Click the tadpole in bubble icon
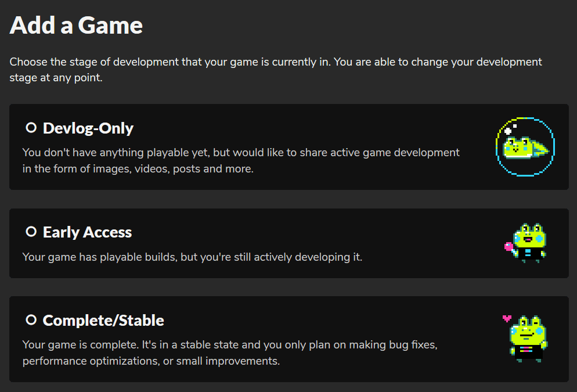The height and width of the screenshot is (392, 577). (x=525, y=147)
